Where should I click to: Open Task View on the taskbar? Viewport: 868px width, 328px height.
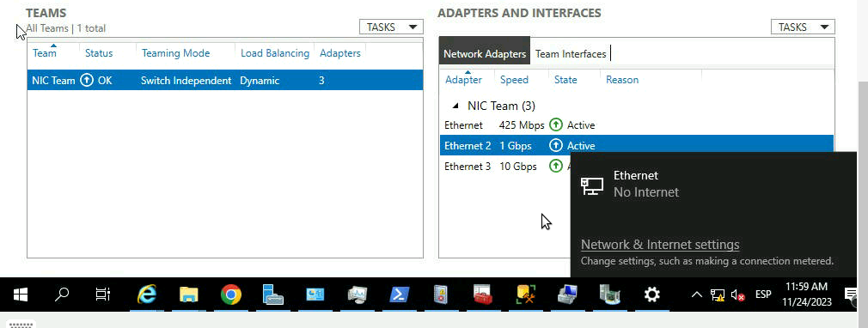click(102, 295)
